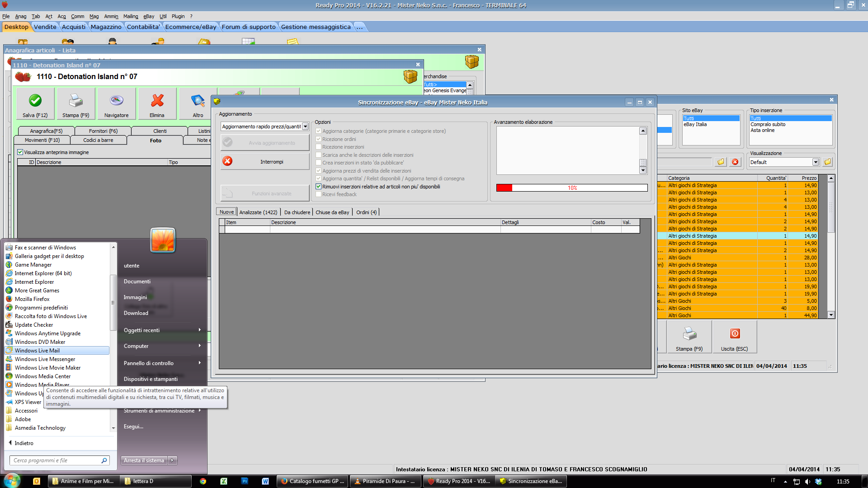Click the red X icon beside the filter field
Image resolution: width=868 pixels, height=488 pixels.
pyautogui.click(x=735, y=162)
